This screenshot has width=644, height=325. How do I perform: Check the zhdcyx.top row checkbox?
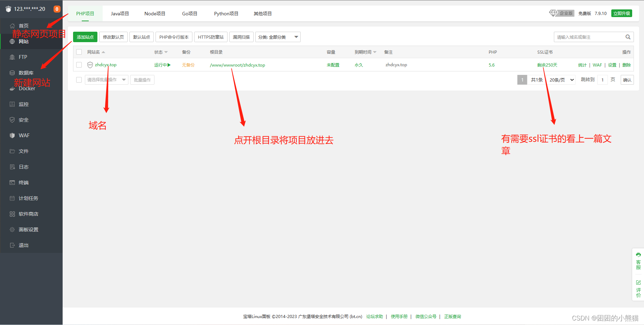79,65
